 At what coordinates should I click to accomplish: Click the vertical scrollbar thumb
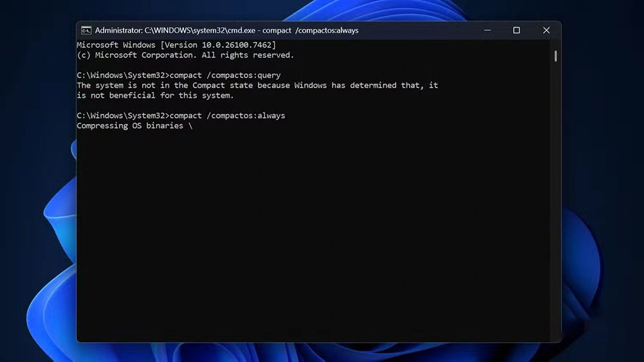555,56
